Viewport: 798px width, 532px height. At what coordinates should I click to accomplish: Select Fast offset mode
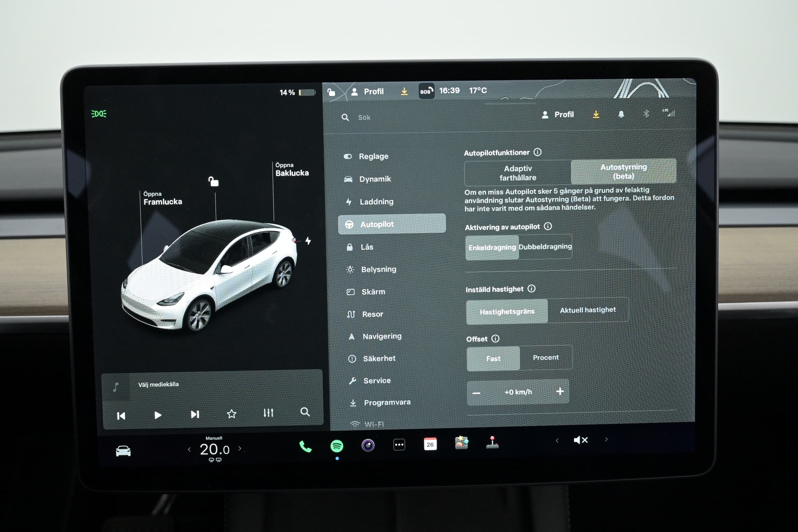[493, 359]
